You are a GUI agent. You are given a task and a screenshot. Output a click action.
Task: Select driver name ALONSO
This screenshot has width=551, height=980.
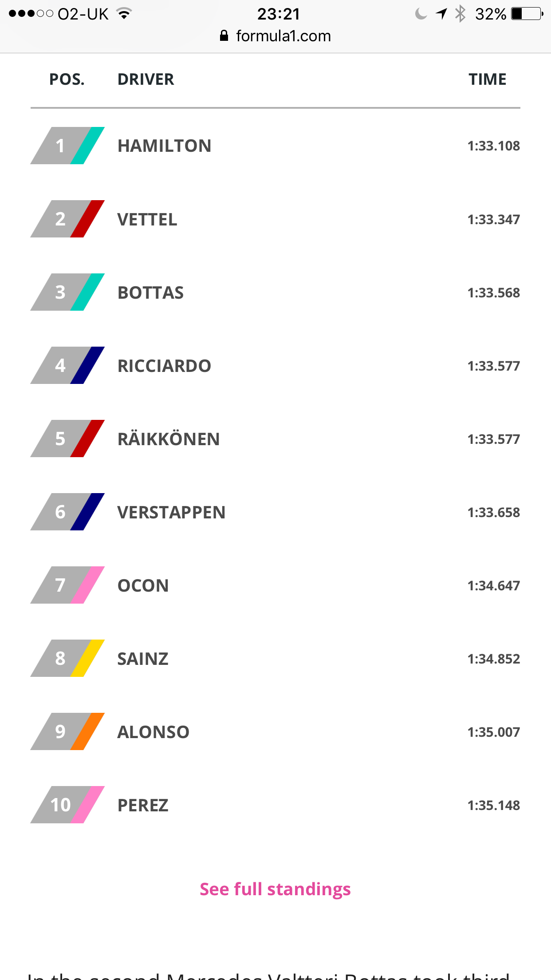(153, 732)
